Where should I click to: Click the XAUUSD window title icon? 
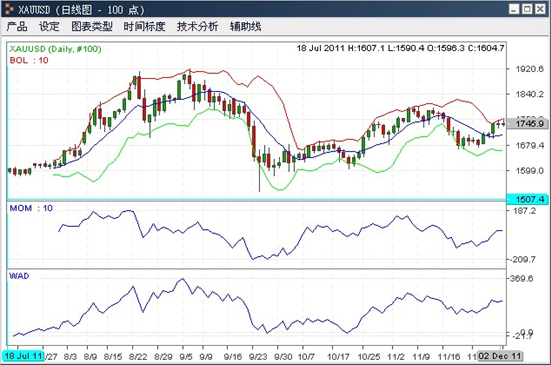9,9
